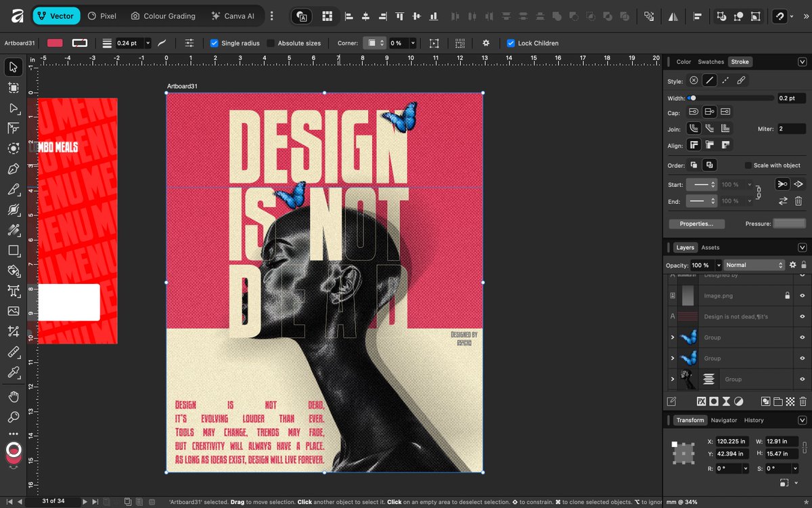Screen dimensions: 812x508
Task: Click the stroke Width slider
Action: 730,98
